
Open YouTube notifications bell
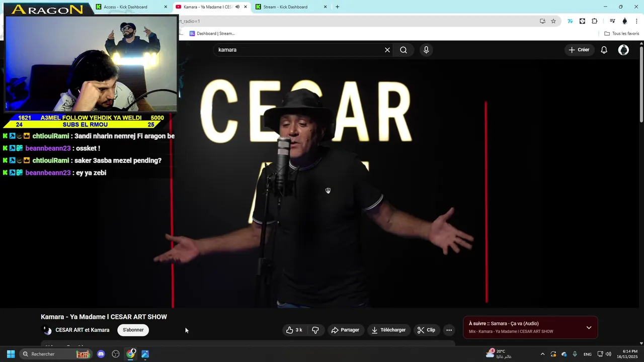click(604, 50)
